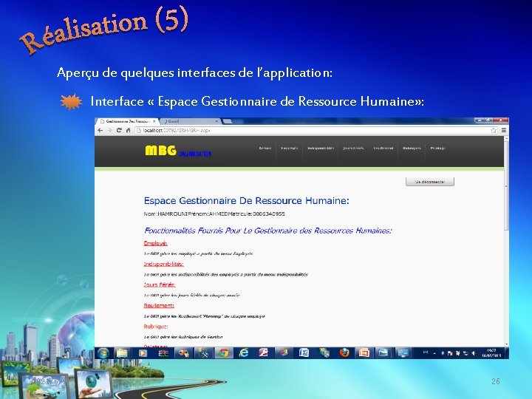
Task: Show hidden tray icons arrow
Action: [434, 353]
